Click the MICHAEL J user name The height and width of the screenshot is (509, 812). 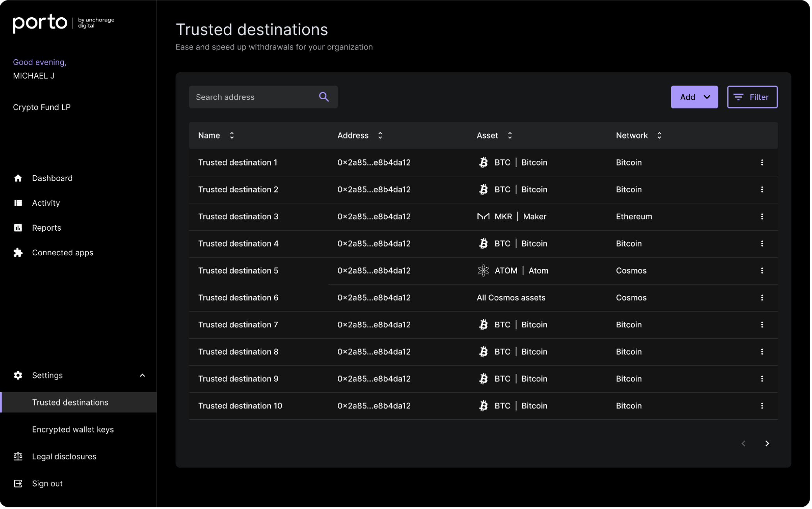click(34, 76)
